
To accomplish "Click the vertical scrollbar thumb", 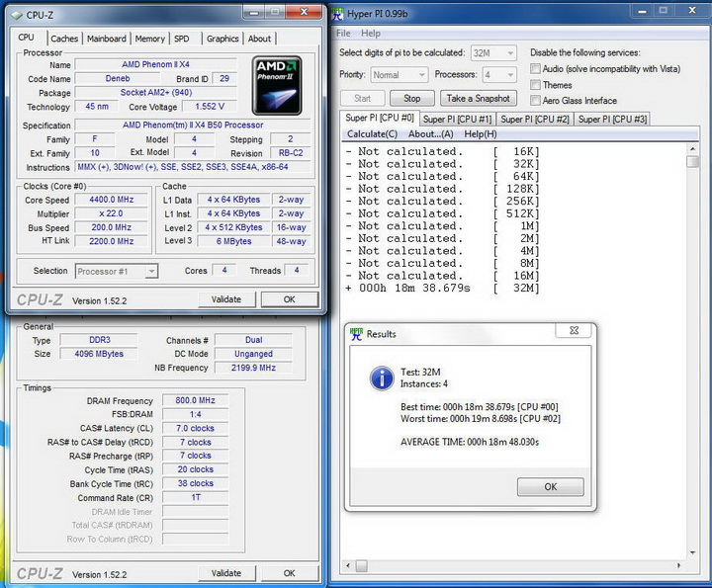I will pos(692,161).
